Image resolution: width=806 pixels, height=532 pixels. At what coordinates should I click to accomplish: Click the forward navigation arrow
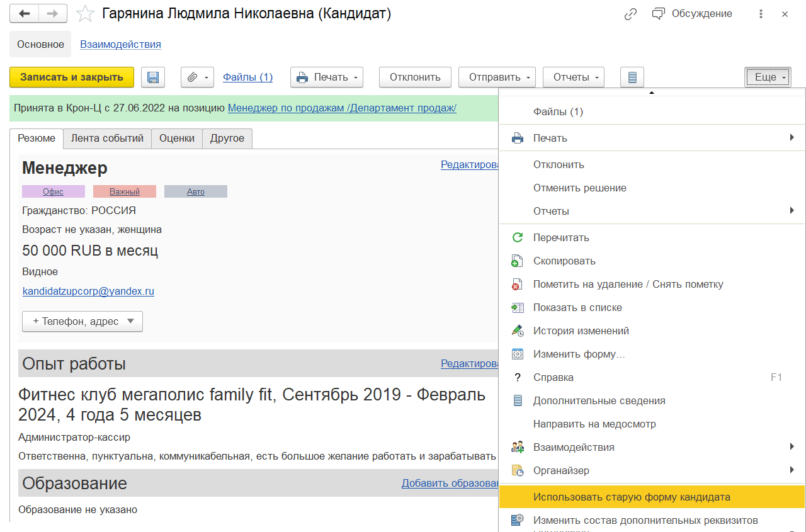click(x=53, y=14)
